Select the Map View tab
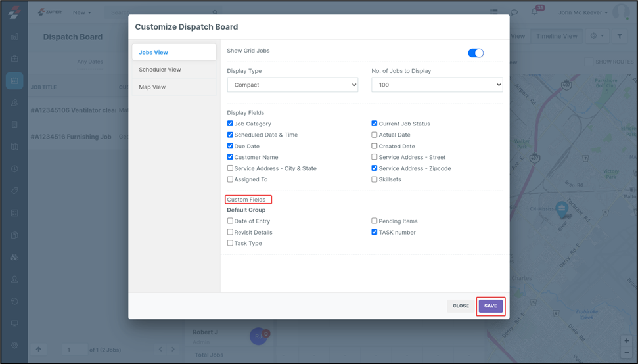638x364 pixels. pos(152,87)
